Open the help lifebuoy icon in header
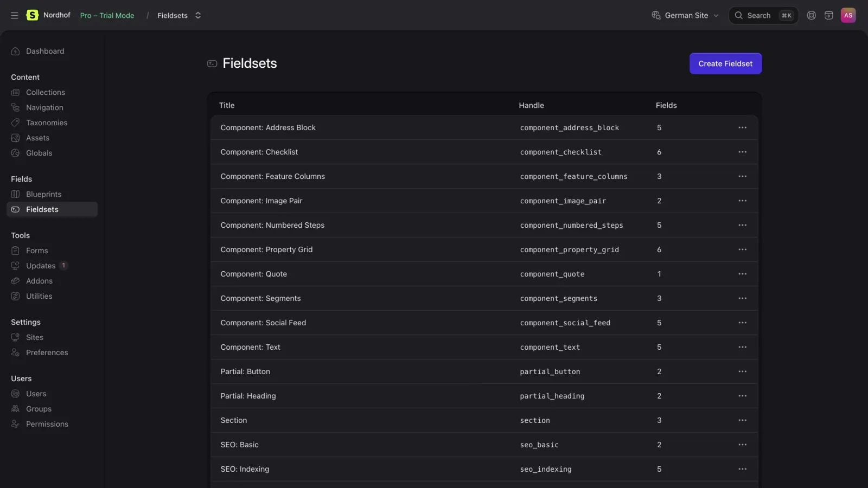The image size is (868, 488). coord(811,15)
